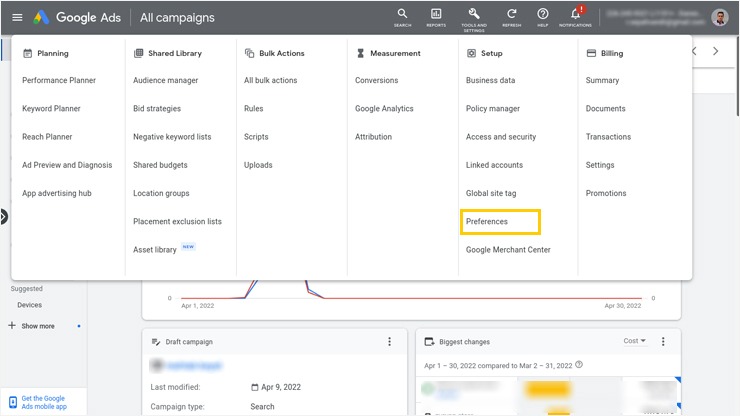Image resolution: width=740 pixels, height=416 pixels.
Task: Open Asset library
Action: click(154, 250)
